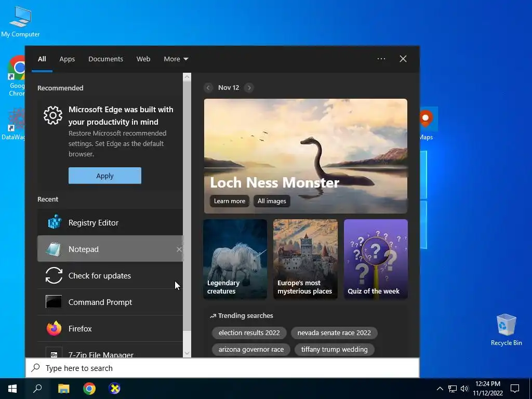Switch to the All tab
Screen dimensions: 532x399
[42, 59]
